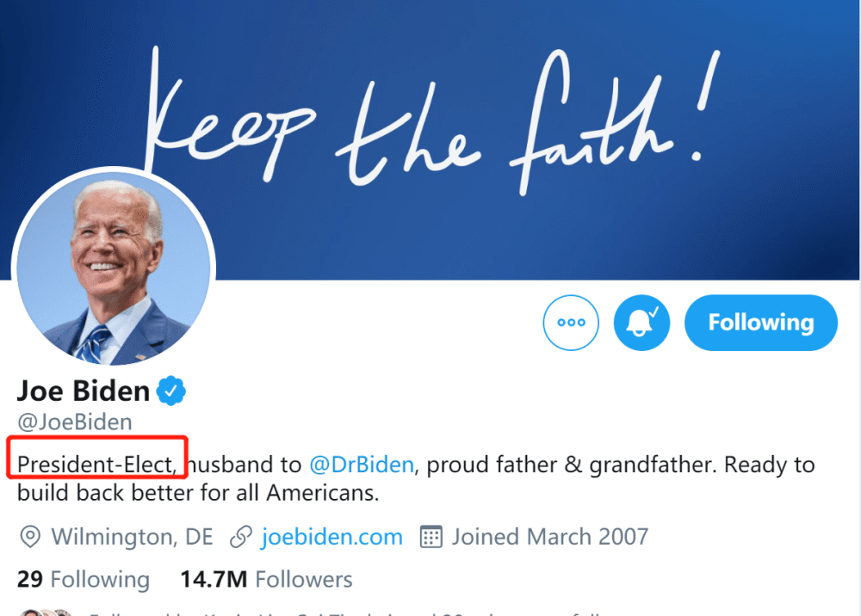Image resolution: width=861 pixels, height=616 pixels.
Task: Click the chain link icon
Action: coord(241,537)
